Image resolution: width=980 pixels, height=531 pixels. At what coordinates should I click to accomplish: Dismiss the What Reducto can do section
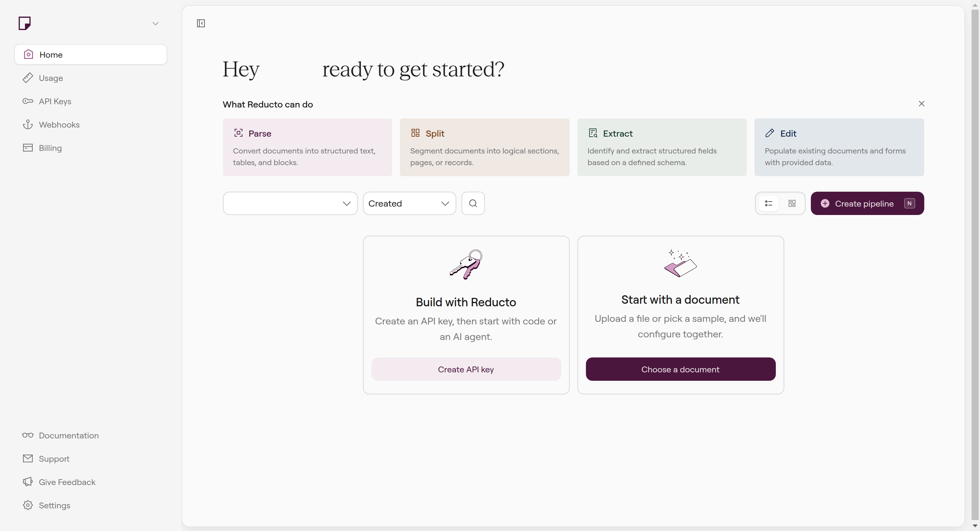click(921, 104)
